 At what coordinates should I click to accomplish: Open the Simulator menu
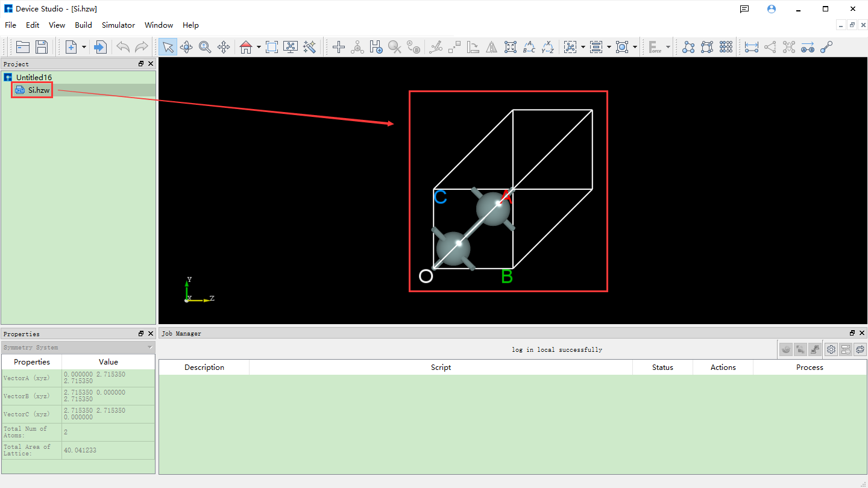click(x=118, y=25)
